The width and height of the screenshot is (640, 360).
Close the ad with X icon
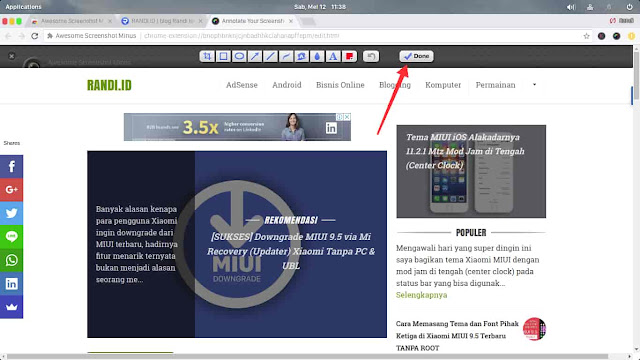click(347, 117)
